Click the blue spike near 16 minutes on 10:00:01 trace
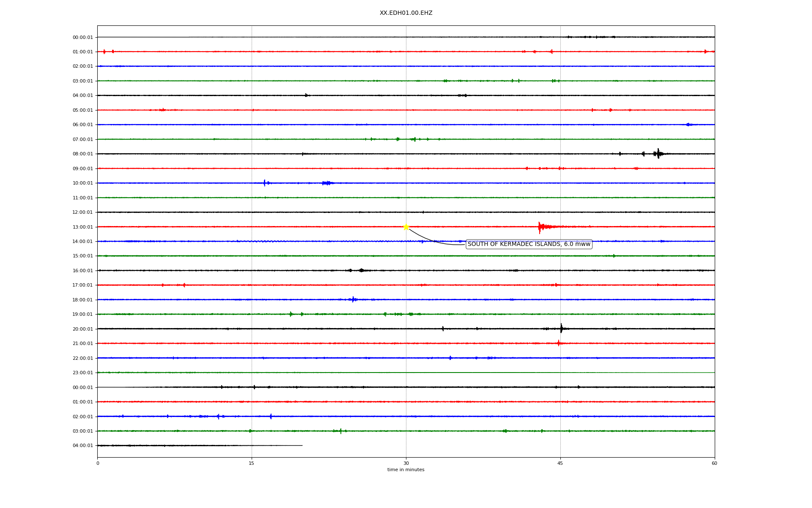The height and width of the screenshot is (508, 812). (x=265, y=183)
